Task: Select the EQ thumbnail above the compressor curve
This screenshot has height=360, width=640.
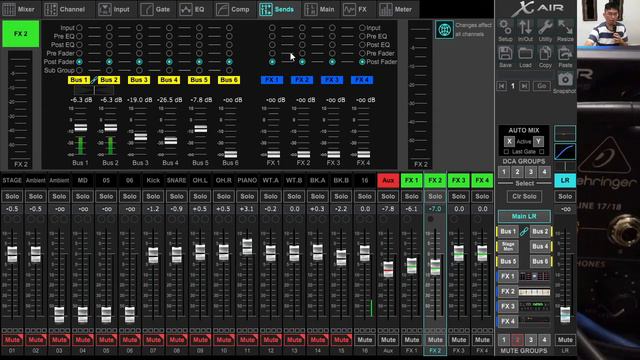Action: [x=565, y=133]
